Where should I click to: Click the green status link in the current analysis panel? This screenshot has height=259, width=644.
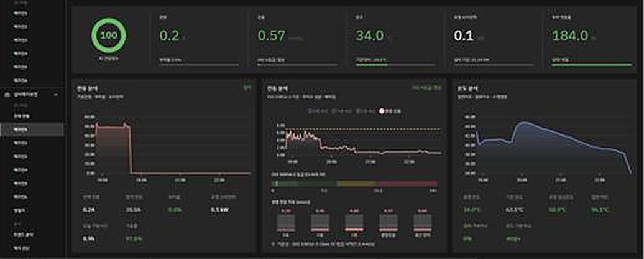pos(247,88)
